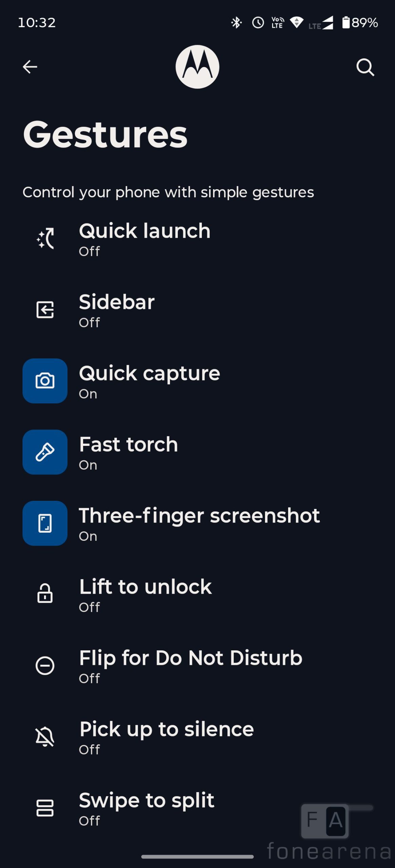Open search with the magnifier icon

365,67
